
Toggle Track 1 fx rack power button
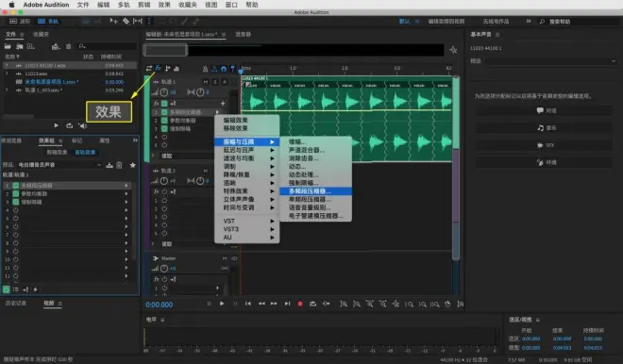coord(164,103)
